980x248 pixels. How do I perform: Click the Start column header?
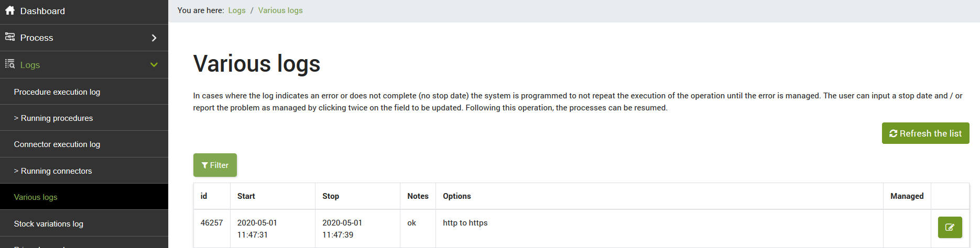pos(246,196)
